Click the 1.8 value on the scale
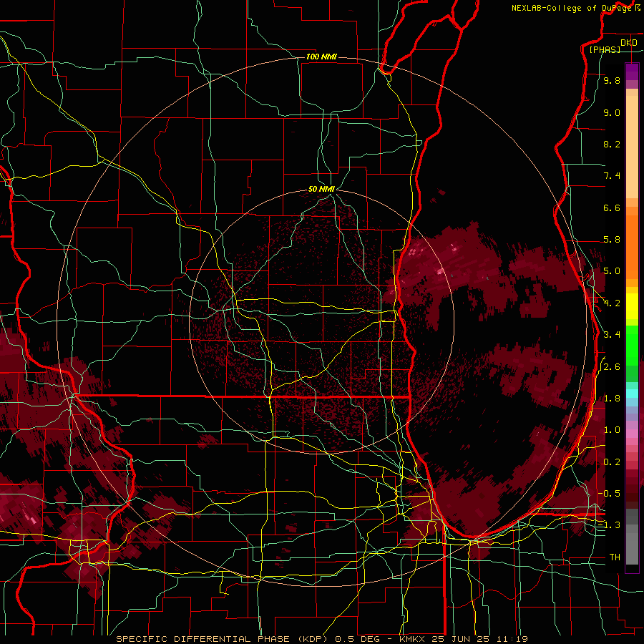The image size is (644, 644). coord(612,399)
